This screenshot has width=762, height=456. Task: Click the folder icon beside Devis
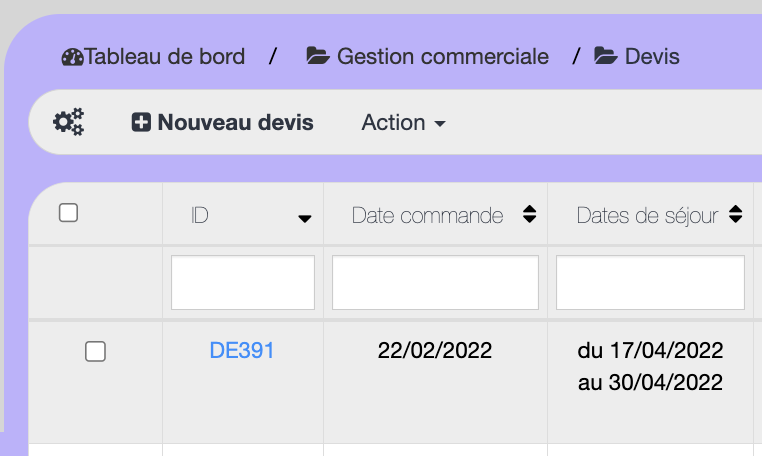tap(606, 57)
